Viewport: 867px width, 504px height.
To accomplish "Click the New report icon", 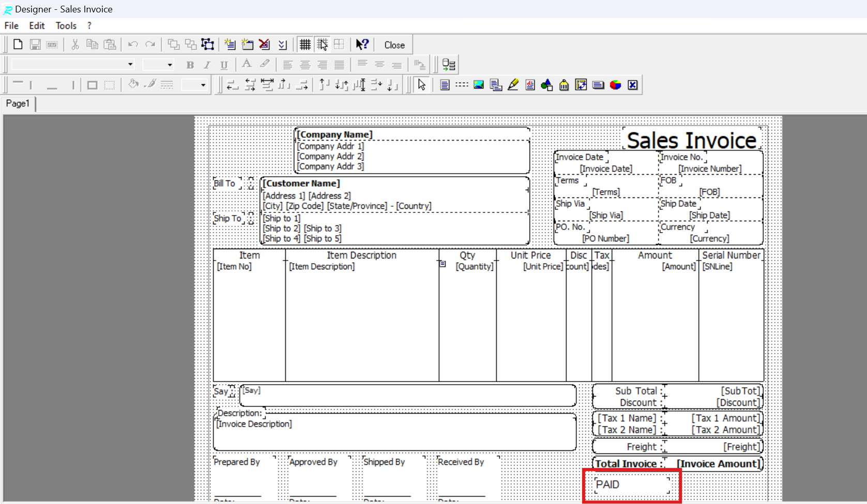I will tap(18, 44).
